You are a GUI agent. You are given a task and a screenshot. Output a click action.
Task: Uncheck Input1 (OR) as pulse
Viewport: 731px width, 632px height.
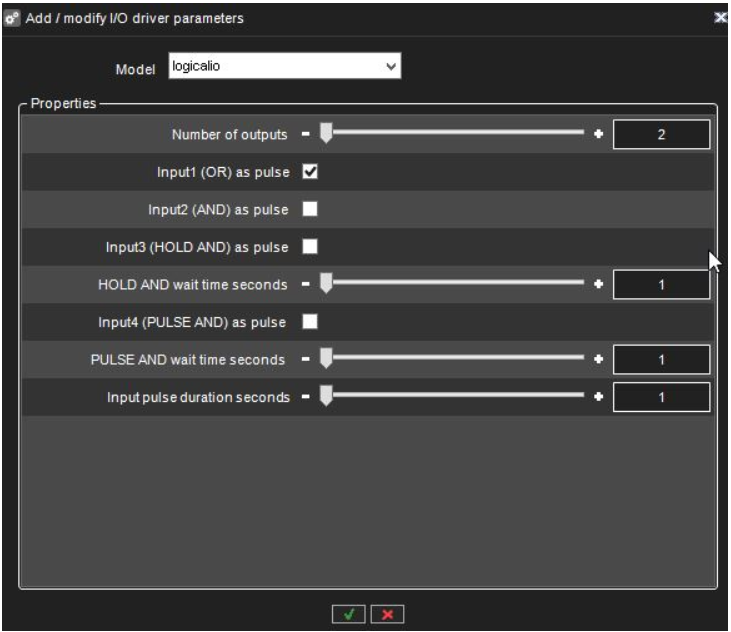[x=310, y=172]
